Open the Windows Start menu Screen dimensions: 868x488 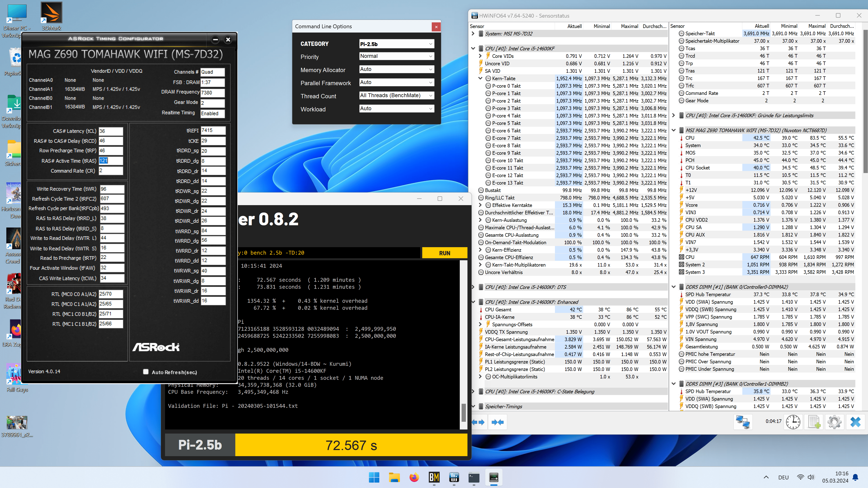tap(374, 477)
